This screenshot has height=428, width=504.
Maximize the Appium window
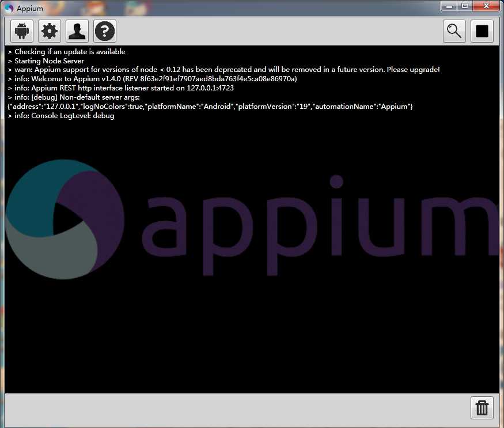tap(465, 6)
